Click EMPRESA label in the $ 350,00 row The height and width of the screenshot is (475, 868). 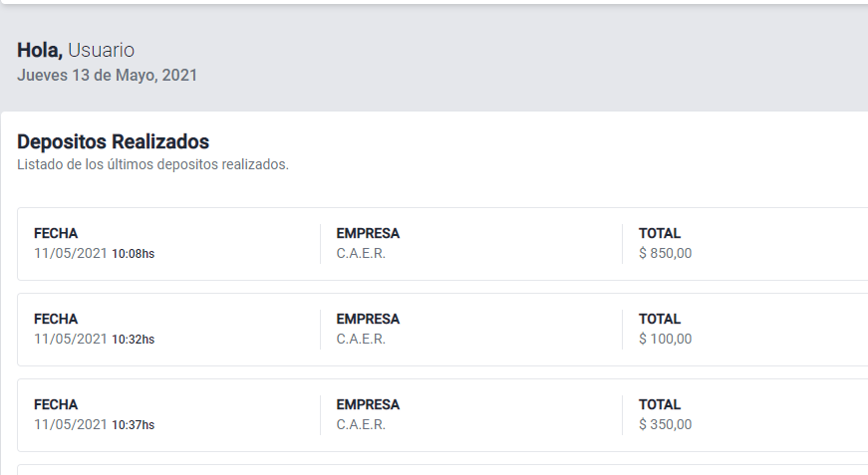coord(368,405)
